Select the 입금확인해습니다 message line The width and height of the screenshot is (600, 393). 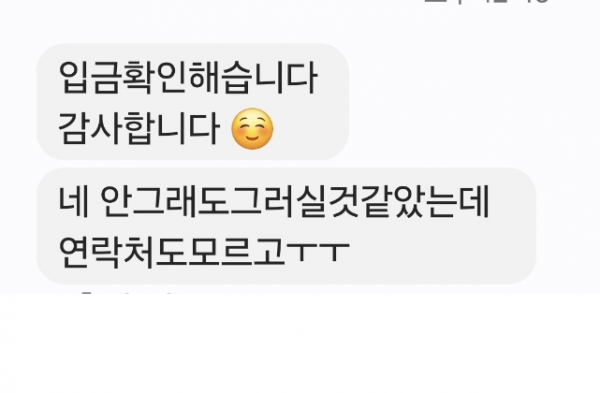point(188,78)
